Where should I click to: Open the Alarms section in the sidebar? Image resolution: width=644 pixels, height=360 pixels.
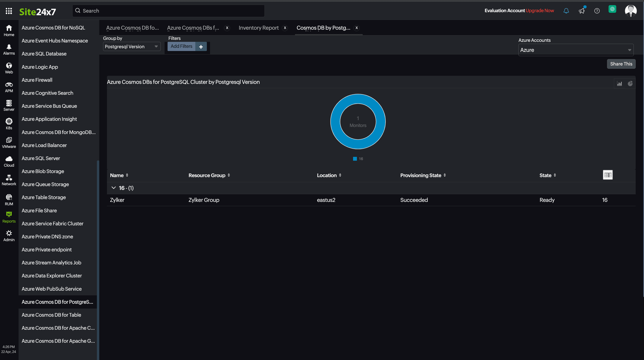[9, 49]
